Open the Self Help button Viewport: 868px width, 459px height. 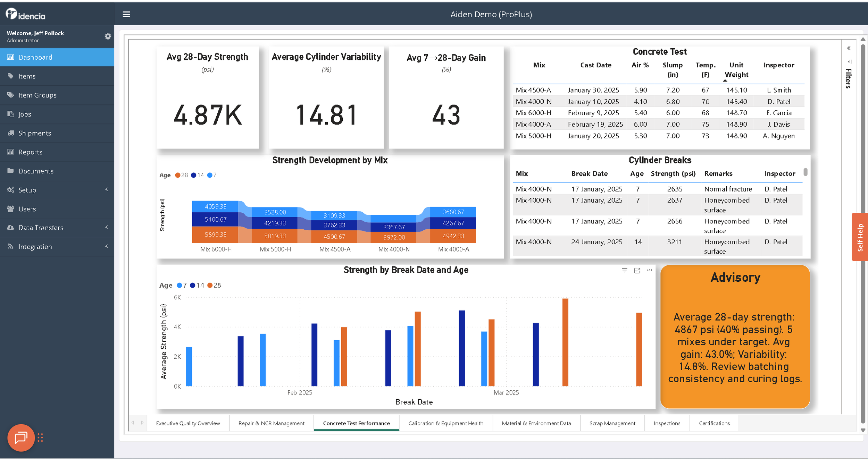click(860, 237)
